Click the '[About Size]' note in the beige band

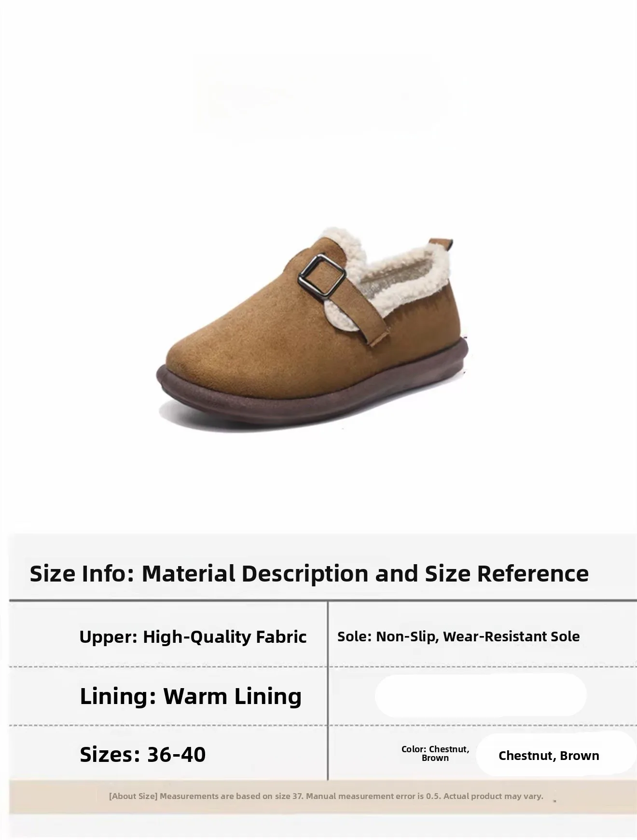pos(133,796)
